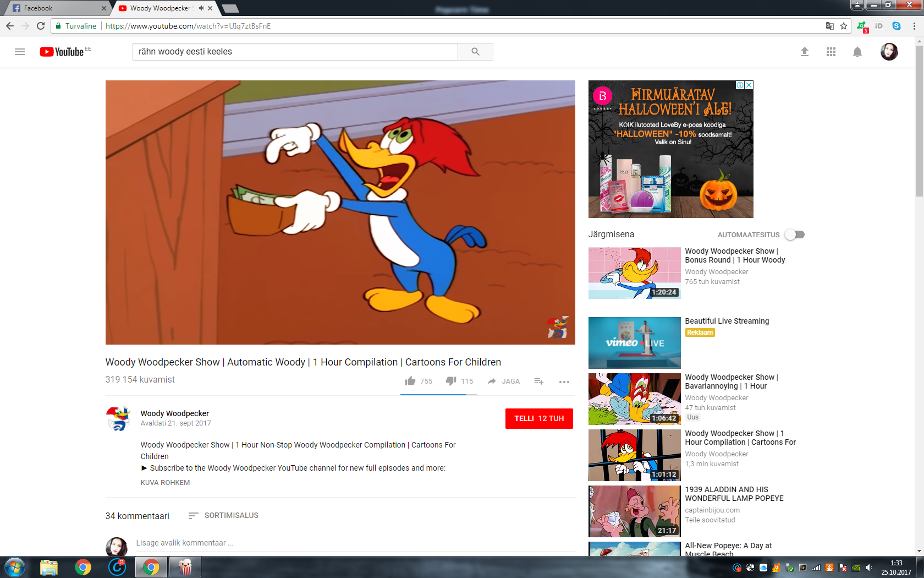Click the ad info icon

click(740, 85)
